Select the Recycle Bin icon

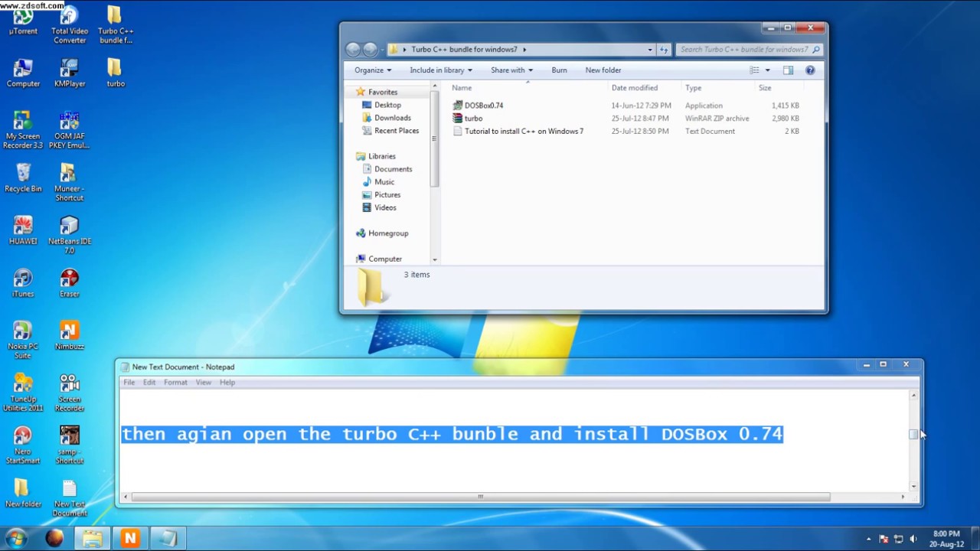(x=23, y=178)
